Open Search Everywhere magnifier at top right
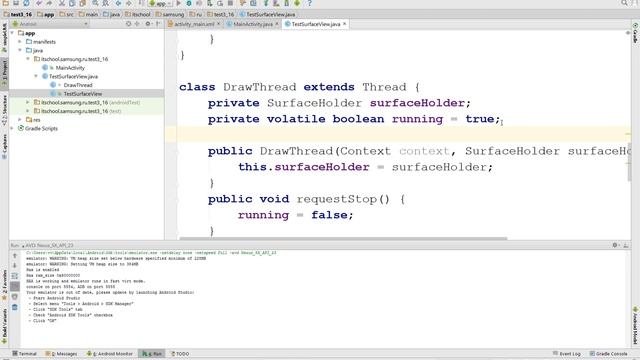This screenshot has width=640, height=360. pos(624,3)
